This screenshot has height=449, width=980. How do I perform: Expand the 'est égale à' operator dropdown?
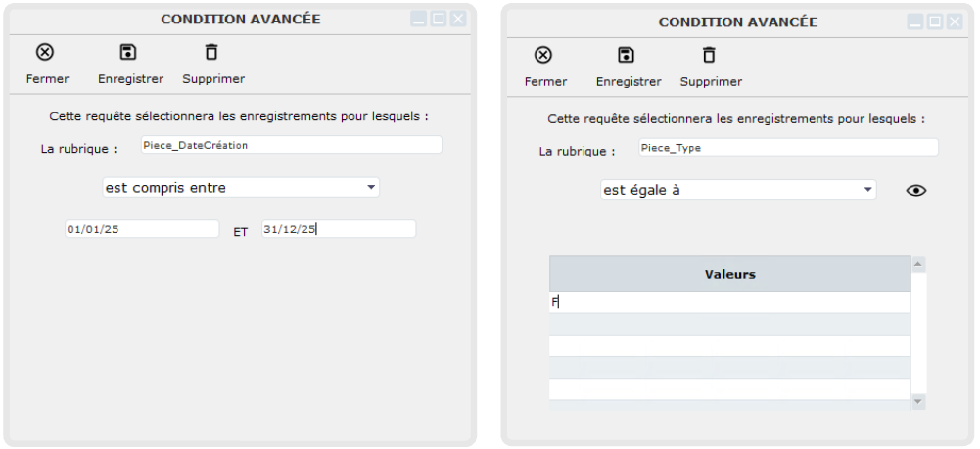coord(738,190)
